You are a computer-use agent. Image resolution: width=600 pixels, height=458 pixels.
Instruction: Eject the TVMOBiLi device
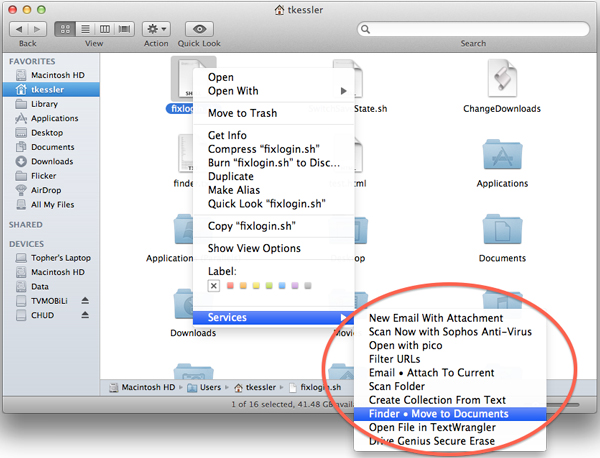point(85,301)
